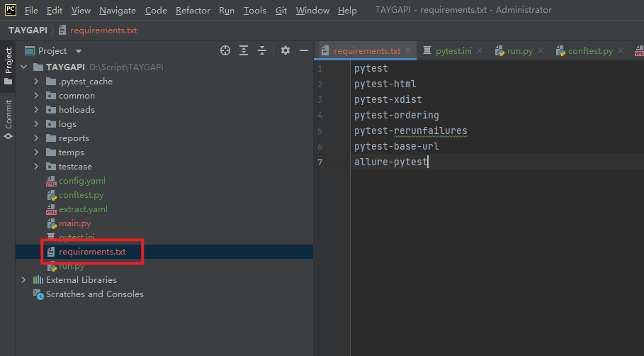
Task: Expand the testcase folder
Action: [37, 167]
